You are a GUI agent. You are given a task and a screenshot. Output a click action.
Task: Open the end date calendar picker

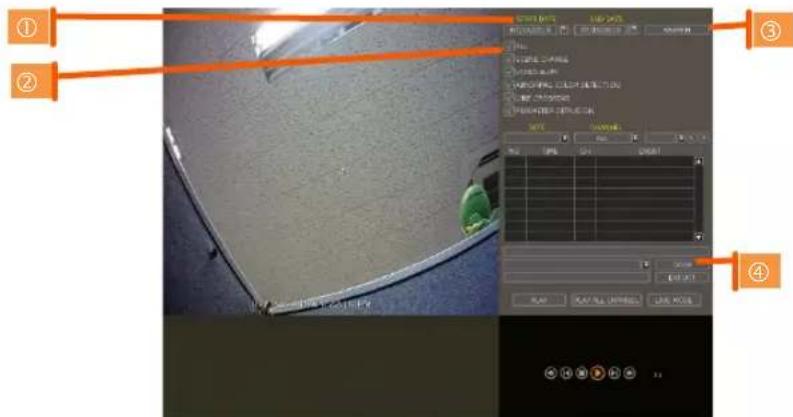tap(632, 30)
